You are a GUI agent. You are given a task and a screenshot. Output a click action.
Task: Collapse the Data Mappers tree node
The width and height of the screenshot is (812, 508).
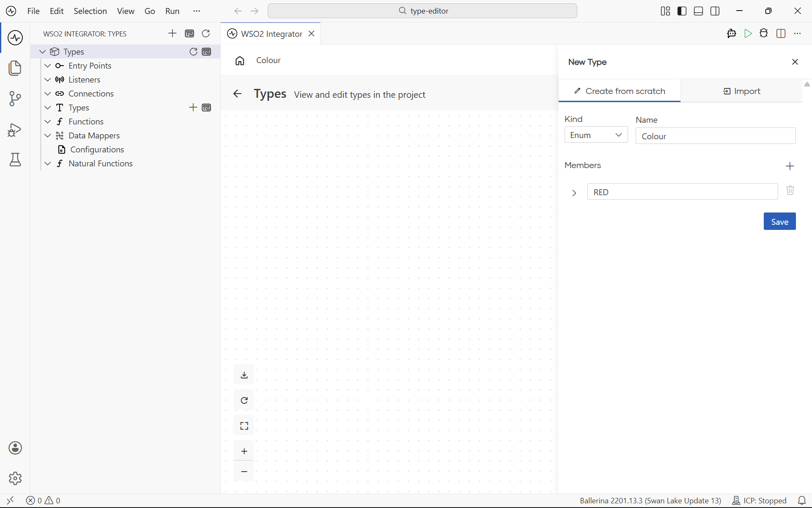(x=48, y=135)
